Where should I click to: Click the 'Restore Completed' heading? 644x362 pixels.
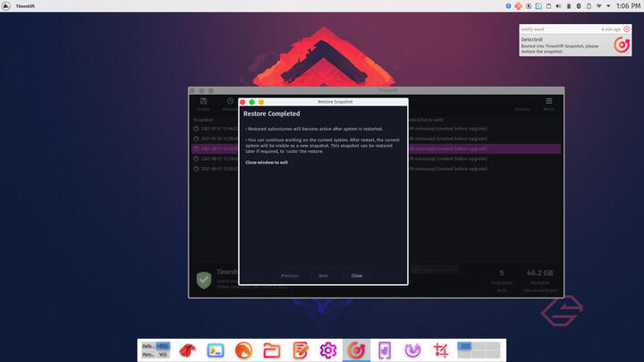click(x=272, y=114)
